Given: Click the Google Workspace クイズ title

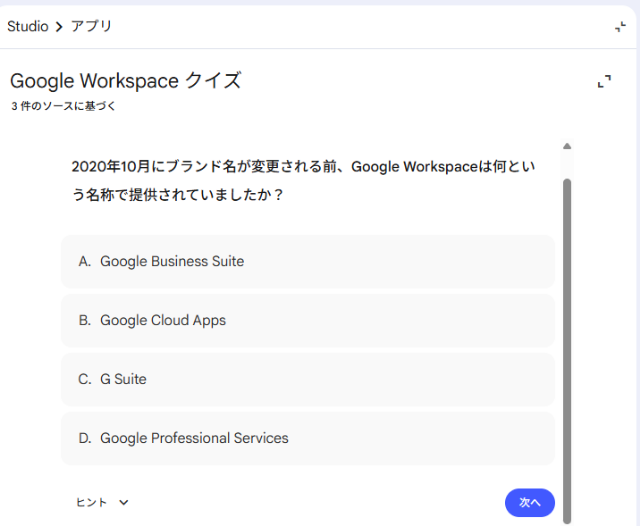Looking at the screenshot, I should click(x=126, y=81).
